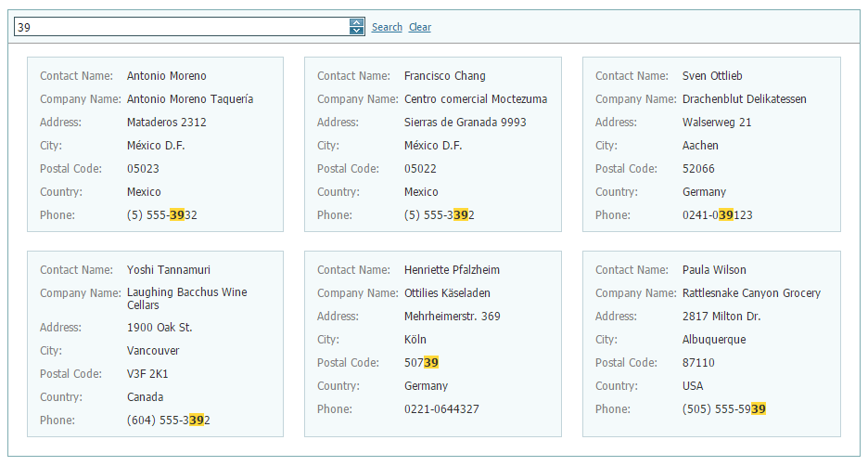The height and width of the screenshot is (466, 868).
Task: Click phone (604) 555-3392
Action: coord(168,421)
